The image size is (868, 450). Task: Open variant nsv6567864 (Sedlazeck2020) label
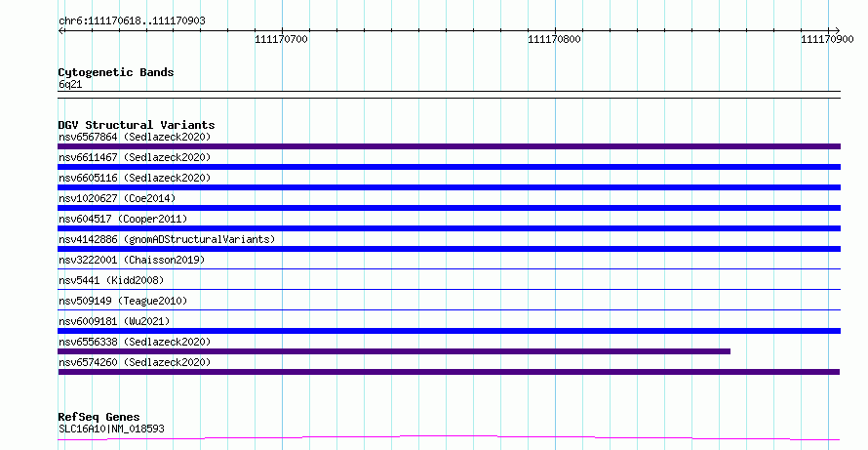[x=135, y=137]
